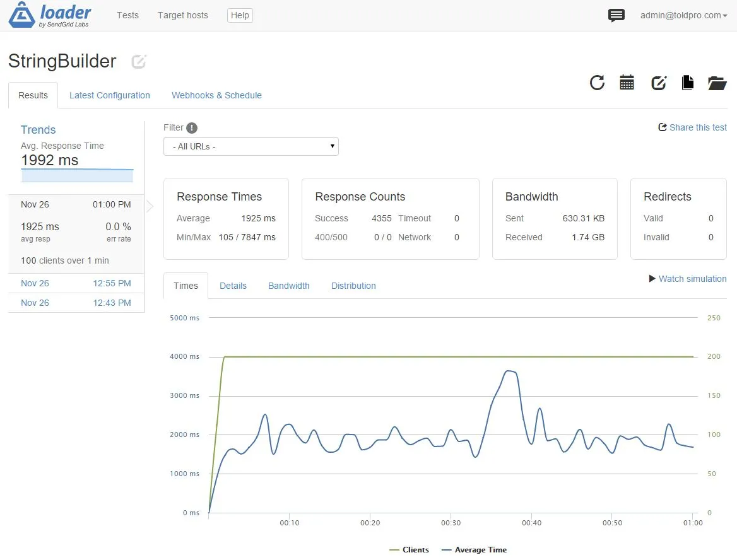The image size is (737, 560).
Task: Select the Results tab
Action: [x=33, y=95]
